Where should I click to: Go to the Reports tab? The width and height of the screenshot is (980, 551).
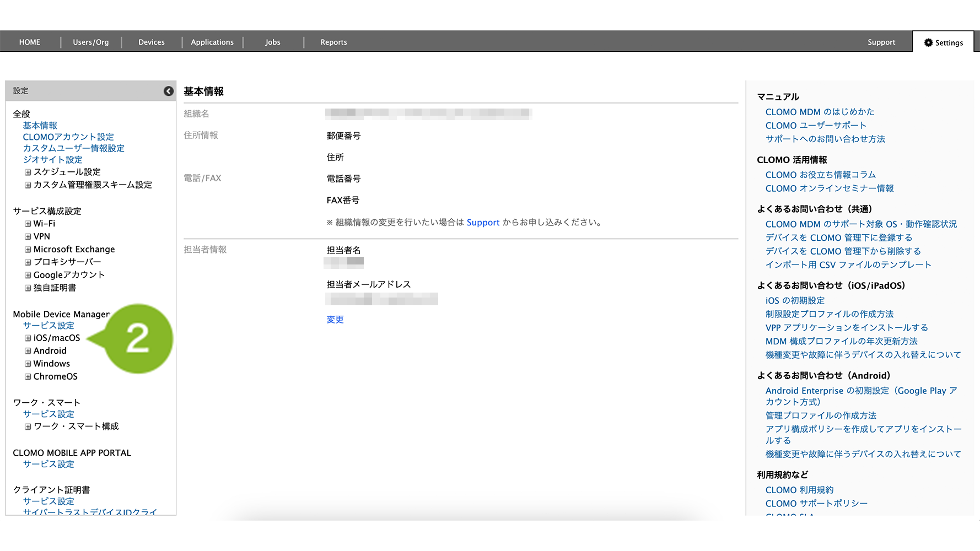point(333,42)
